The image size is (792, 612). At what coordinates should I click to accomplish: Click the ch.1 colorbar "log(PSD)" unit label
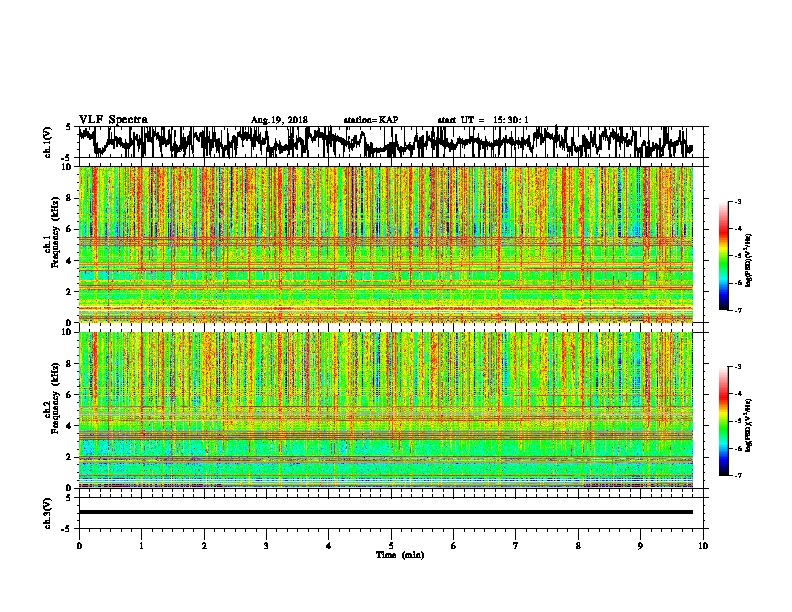749,260
